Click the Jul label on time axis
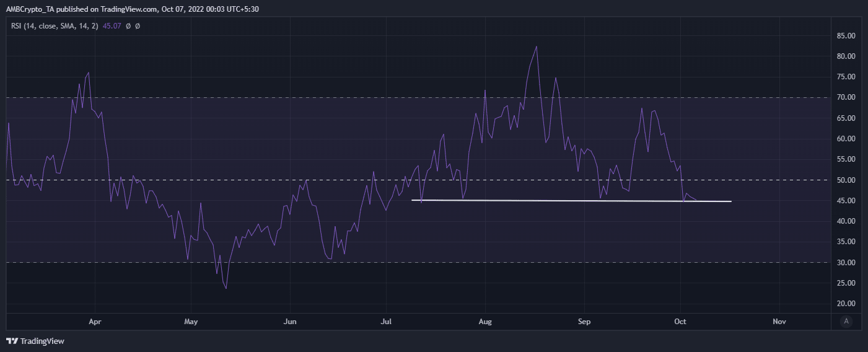This screenshot has width=868, height=352. pos(386,322)
